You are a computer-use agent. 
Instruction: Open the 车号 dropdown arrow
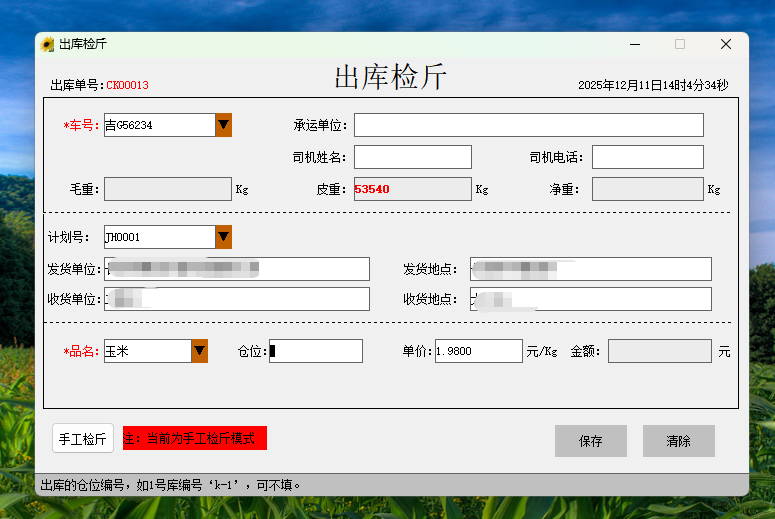(223, 125)
